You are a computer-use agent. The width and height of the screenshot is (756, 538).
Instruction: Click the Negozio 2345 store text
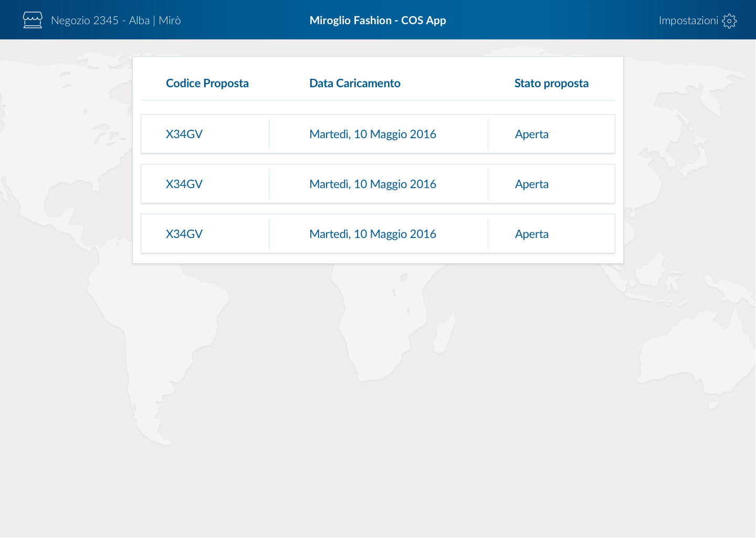pyautogui.click(x=85, y=20)
